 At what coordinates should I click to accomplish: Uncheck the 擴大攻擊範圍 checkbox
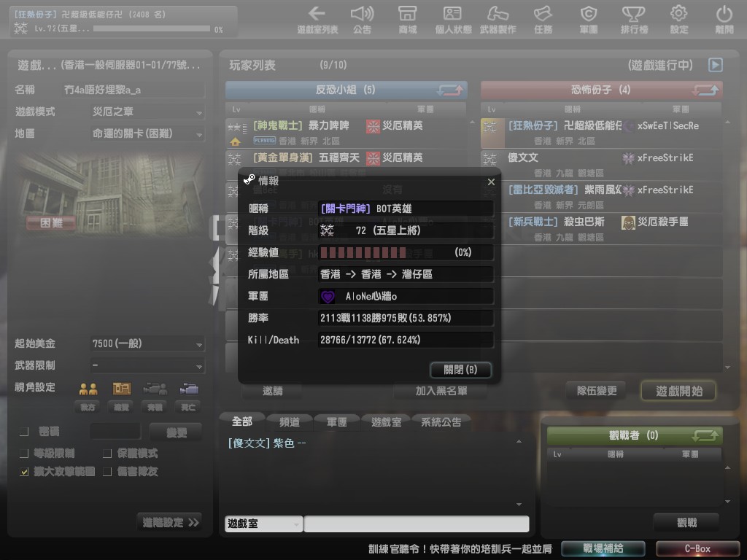(24, 472)
